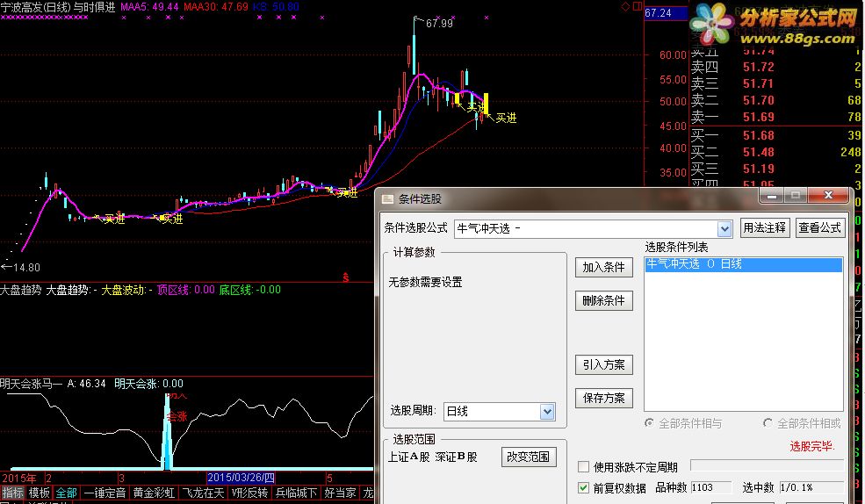This screenshot has width=865, height=504.
Task: Click the 改变范围 button
Action: coord(529,457)
